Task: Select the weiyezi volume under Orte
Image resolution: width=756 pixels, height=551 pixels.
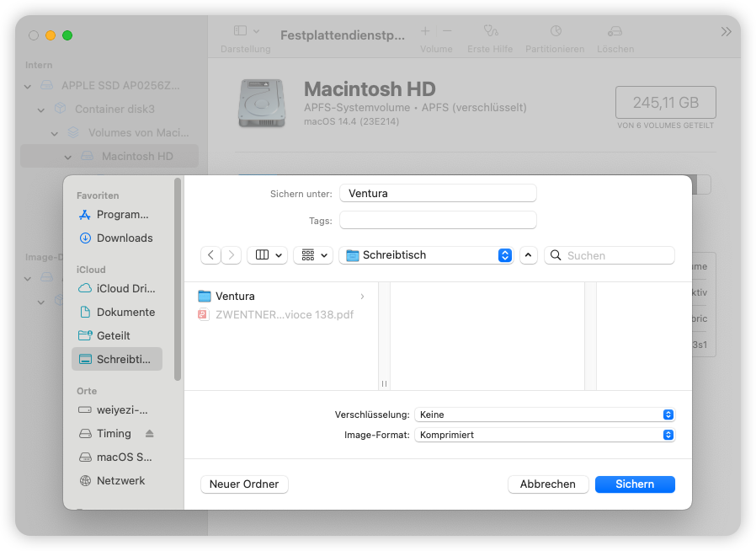Action: (x=117, y=410)
